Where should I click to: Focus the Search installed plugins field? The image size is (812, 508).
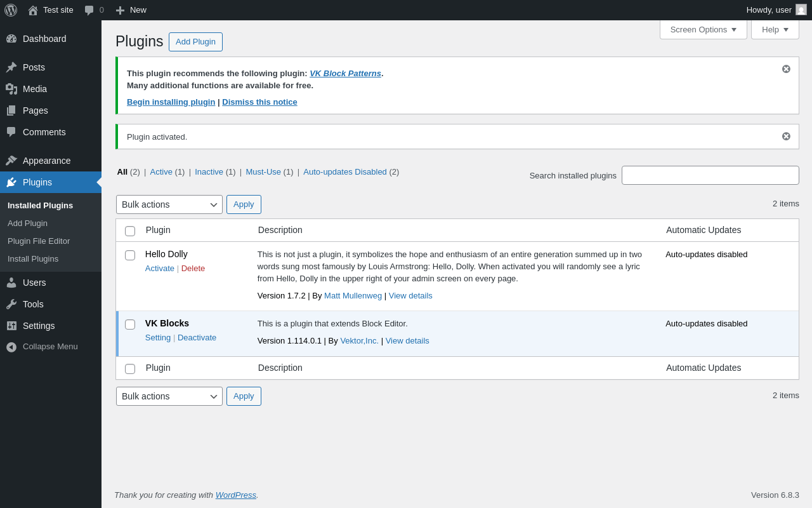pyautogui.click(x=710, y=175)
